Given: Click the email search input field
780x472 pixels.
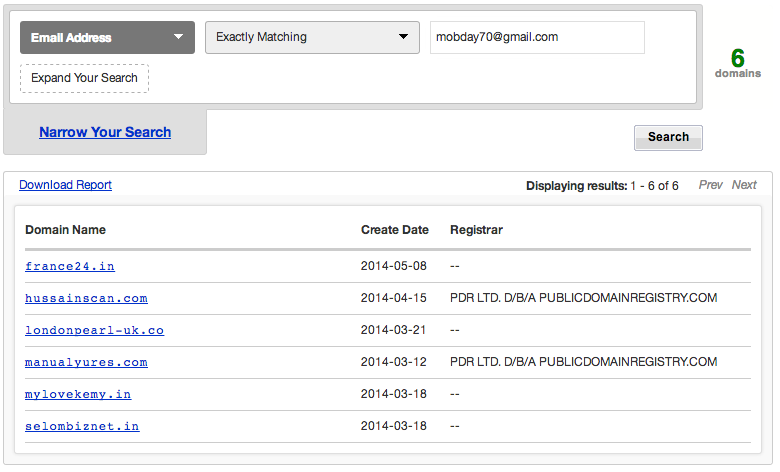Looking at the screenshot, I should (x=537, y=38).
